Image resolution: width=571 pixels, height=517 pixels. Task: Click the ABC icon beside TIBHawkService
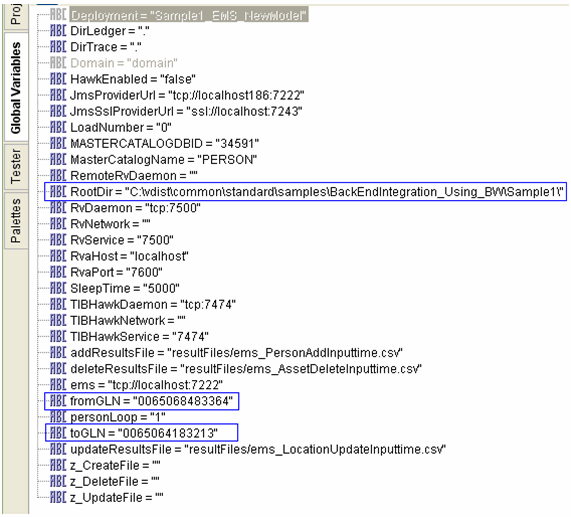[58, 336]
